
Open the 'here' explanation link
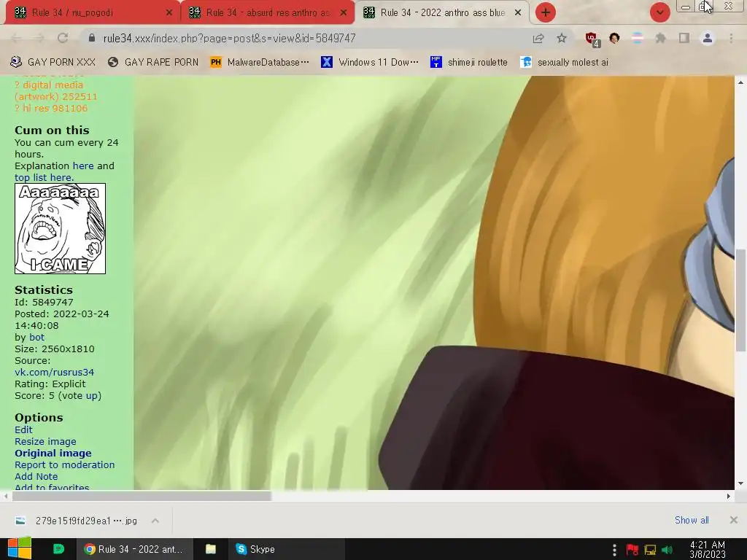coord(83,166)
